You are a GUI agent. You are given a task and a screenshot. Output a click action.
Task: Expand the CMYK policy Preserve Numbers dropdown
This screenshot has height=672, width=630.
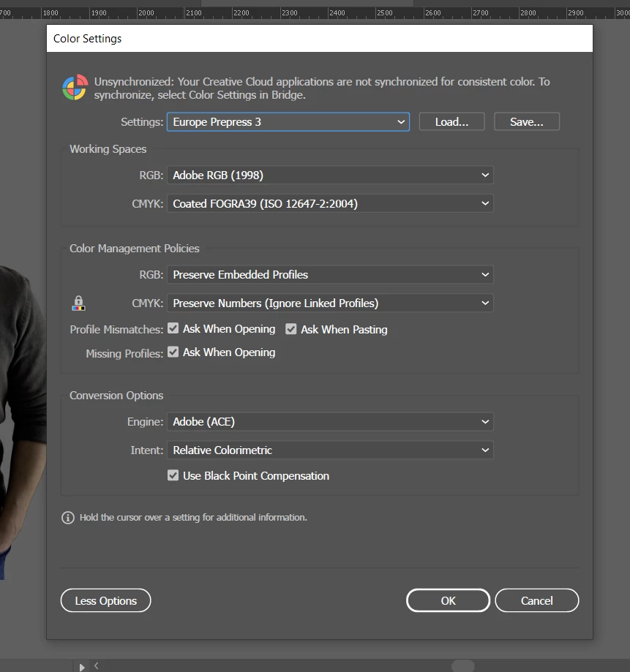(x=330, y=303)
